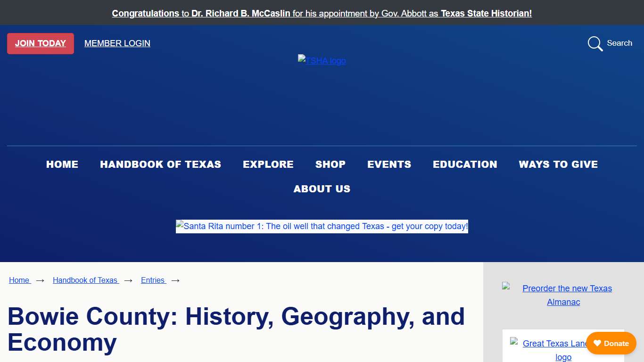Go to the HOME menu item

coord(62,165)
